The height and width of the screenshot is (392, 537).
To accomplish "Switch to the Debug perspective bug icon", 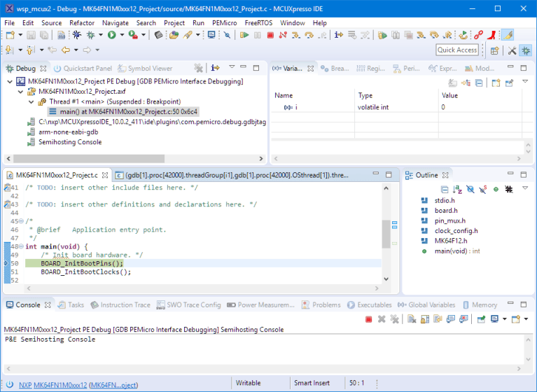I will coord(526,50).
